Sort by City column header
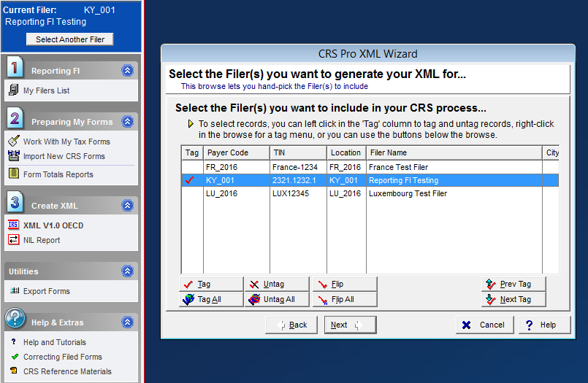The width and height of the screenshot is (588, 383). click(551, 152)
